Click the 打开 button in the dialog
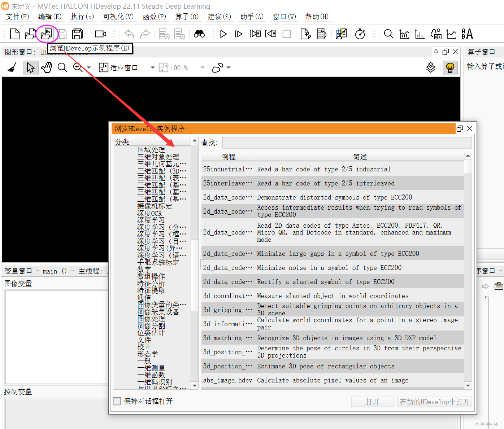The width and height of the screenshot is (504, 429). coord(373,402)
